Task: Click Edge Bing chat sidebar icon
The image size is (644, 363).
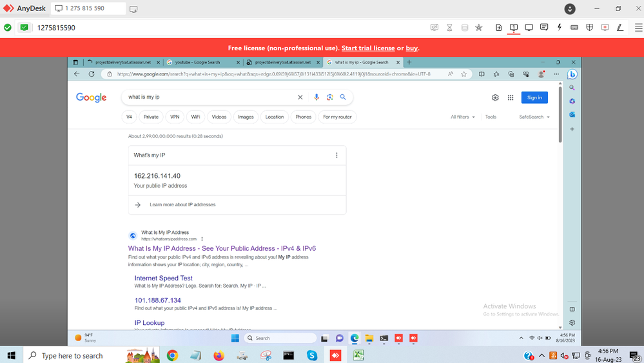Action: [572, 74]
